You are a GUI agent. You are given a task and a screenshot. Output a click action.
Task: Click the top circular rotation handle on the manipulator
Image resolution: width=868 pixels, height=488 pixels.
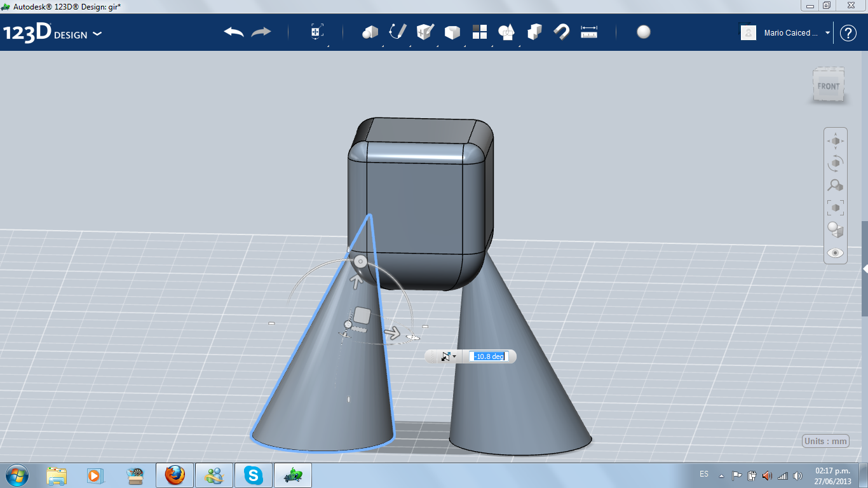pyautogui.click(x=360, y=261)
